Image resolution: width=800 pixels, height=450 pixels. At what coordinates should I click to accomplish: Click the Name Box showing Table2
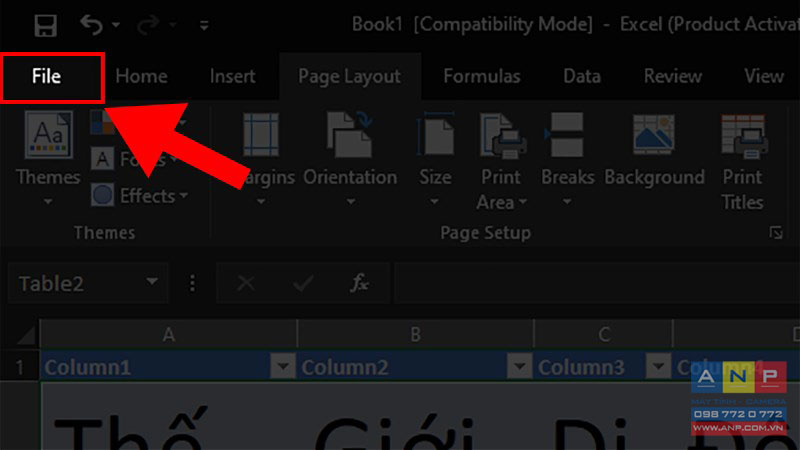pyautogui.click(x=77, y=284)
